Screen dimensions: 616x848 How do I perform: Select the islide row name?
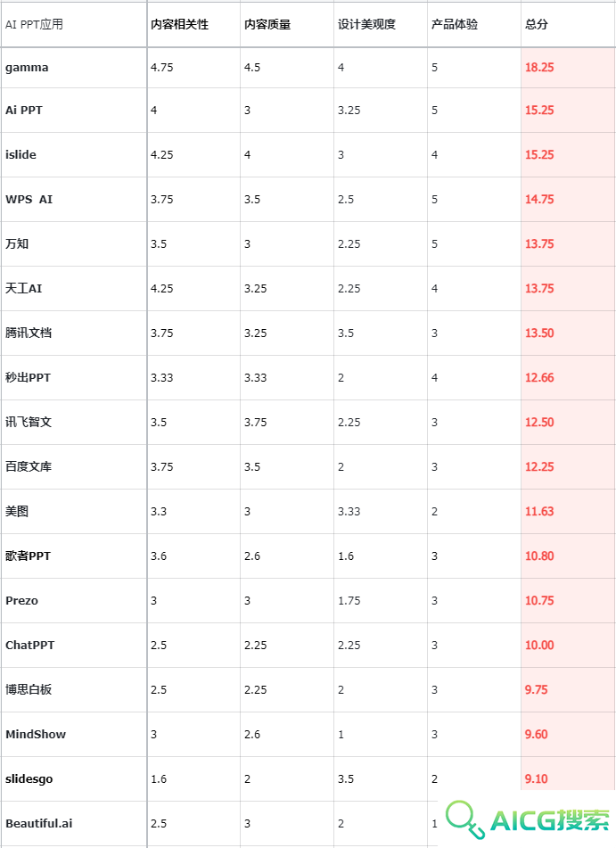pos(21,154)
